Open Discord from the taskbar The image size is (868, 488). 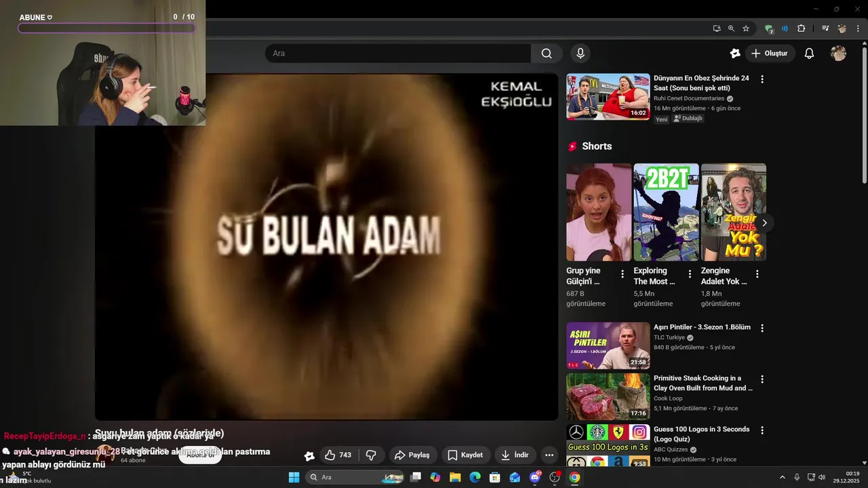pyautogui.click(x=535, y=477)
